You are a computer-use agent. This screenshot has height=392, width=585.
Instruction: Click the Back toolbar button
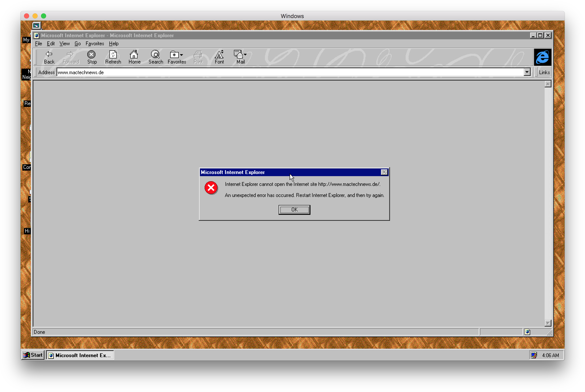tap(49, 57)
